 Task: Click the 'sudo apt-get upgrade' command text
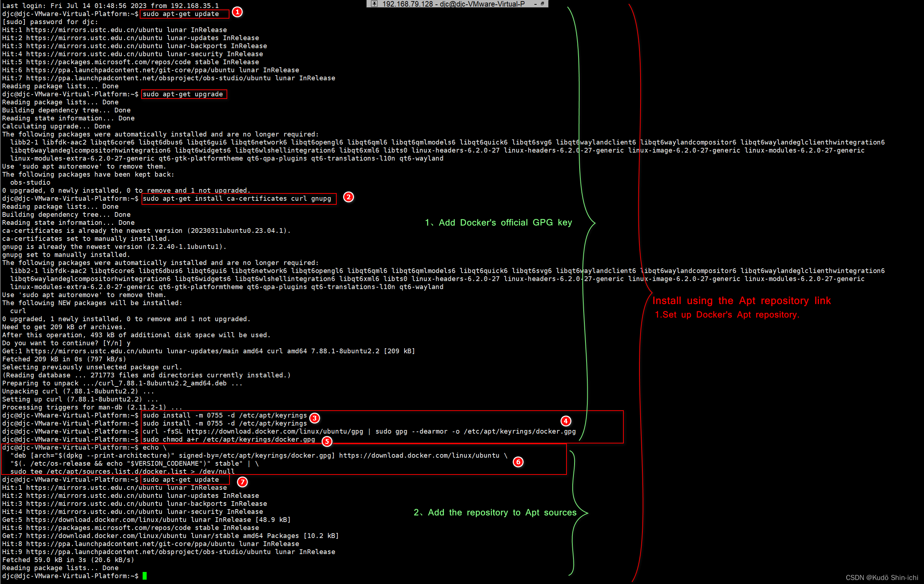click(x=183, y=94)
